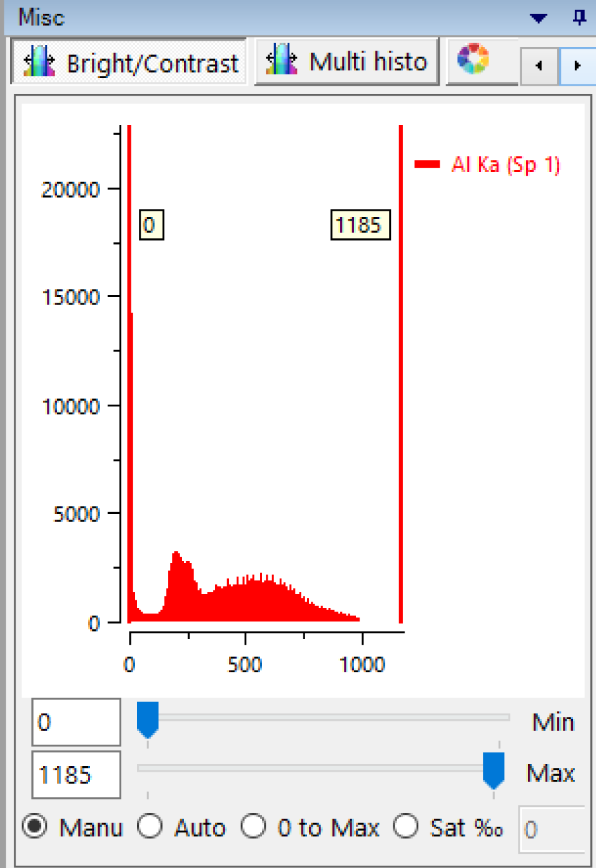Click the Al Ka (Sp 1) legend label
This screenshot has height=868, width=596.
(x=505, y=165)
